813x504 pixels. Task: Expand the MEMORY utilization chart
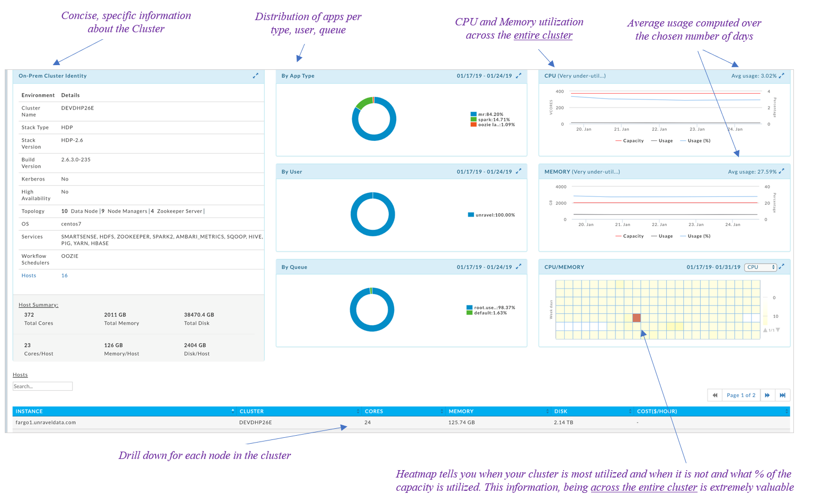coord(781,171)
